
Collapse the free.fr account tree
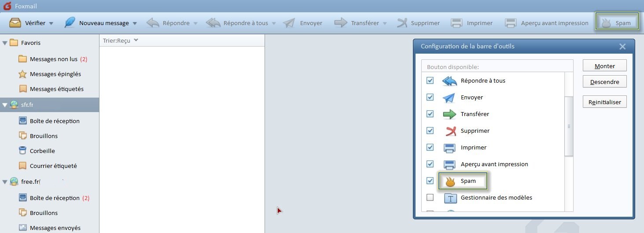[5, 182]
